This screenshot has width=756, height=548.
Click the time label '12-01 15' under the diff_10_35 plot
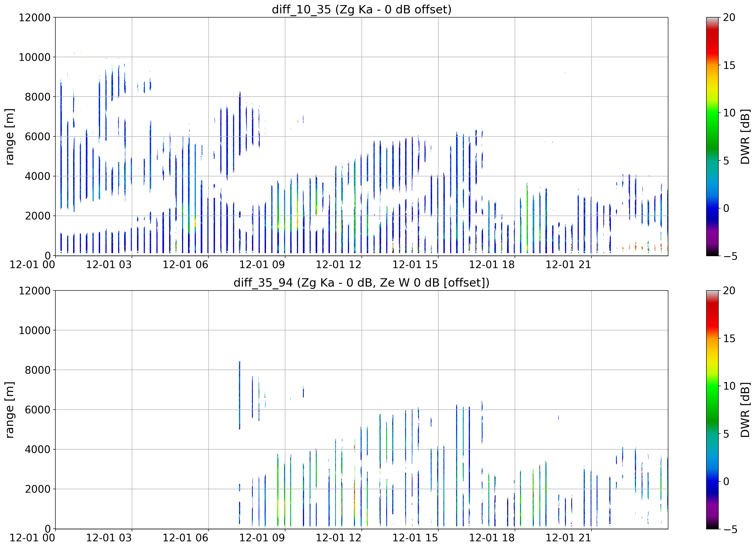(415, 265)
